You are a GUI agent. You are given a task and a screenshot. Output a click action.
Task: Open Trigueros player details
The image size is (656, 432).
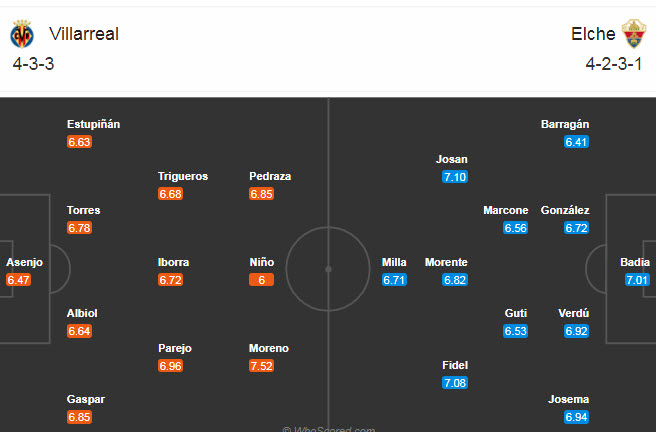click(183, 176)
